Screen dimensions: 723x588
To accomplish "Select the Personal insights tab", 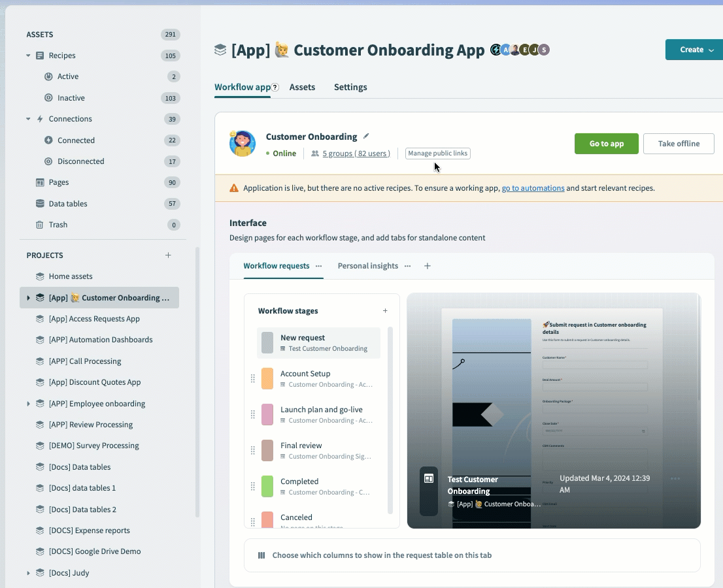I will point(367,266).
